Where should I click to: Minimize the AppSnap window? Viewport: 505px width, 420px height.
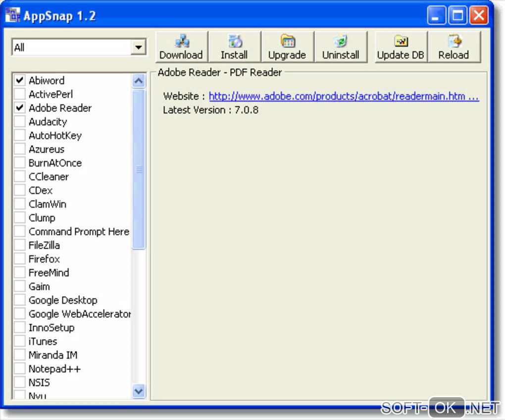click(x=436, y=15)
